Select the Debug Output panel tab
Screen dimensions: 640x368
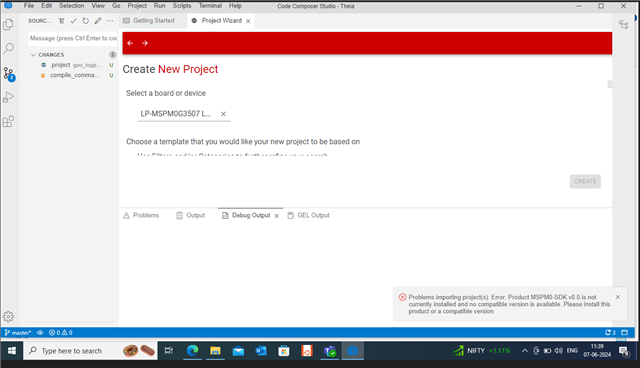click(250, 215)
